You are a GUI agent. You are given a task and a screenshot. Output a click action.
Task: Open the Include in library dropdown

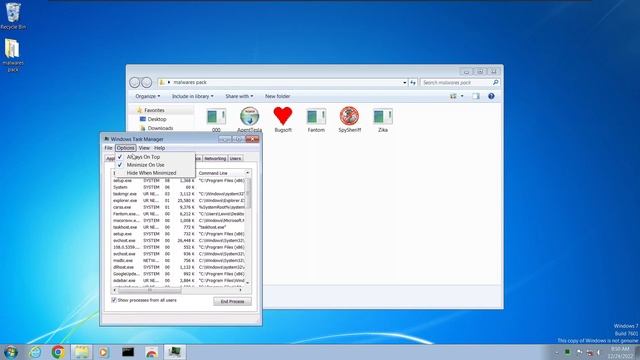tap(192, 96)
